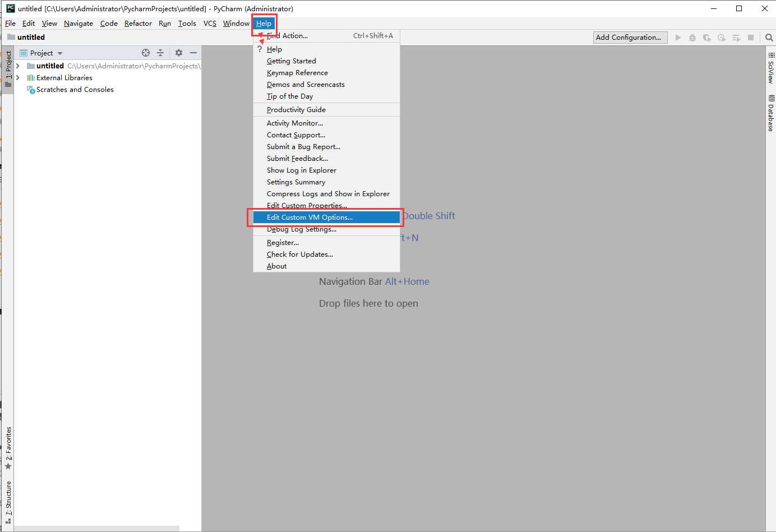
Task: Select Debug Log Settings entry
Action: pyautogui.click(x=326, y=229)
